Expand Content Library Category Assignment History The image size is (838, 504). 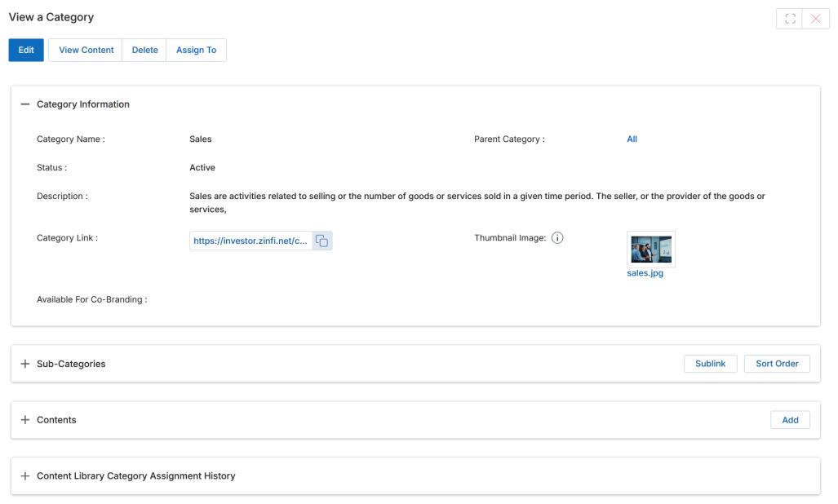click(25, 475)
